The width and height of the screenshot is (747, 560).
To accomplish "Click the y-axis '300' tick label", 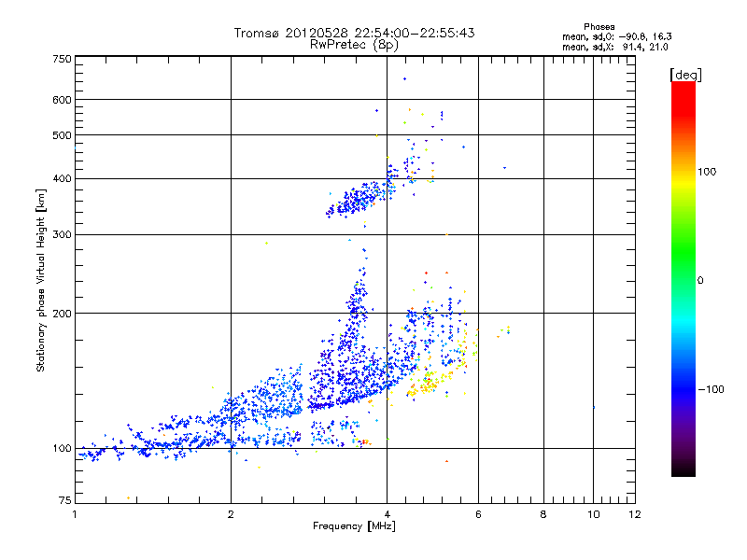I will click(x=63, y=235).
